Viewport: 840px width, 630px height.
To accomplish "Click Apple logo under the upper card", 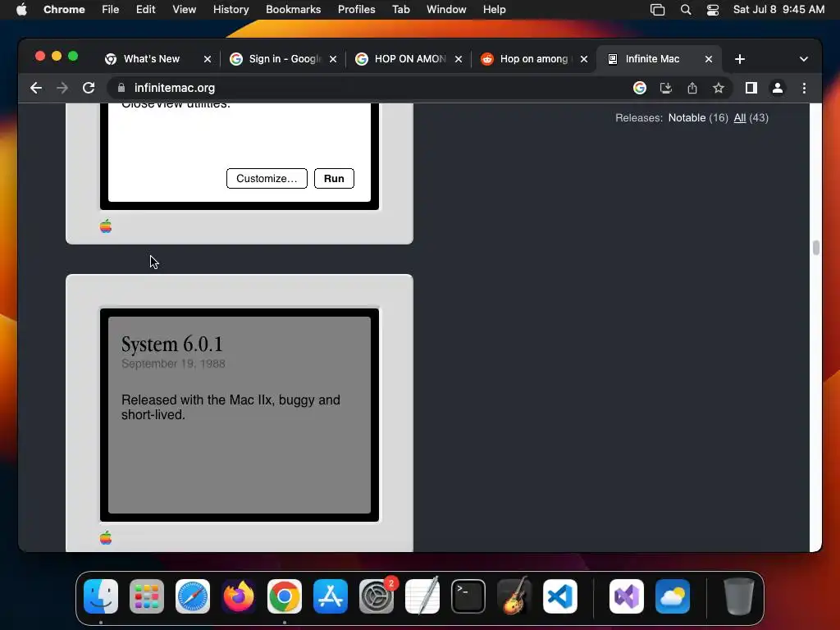I will (x=106, y=226).
